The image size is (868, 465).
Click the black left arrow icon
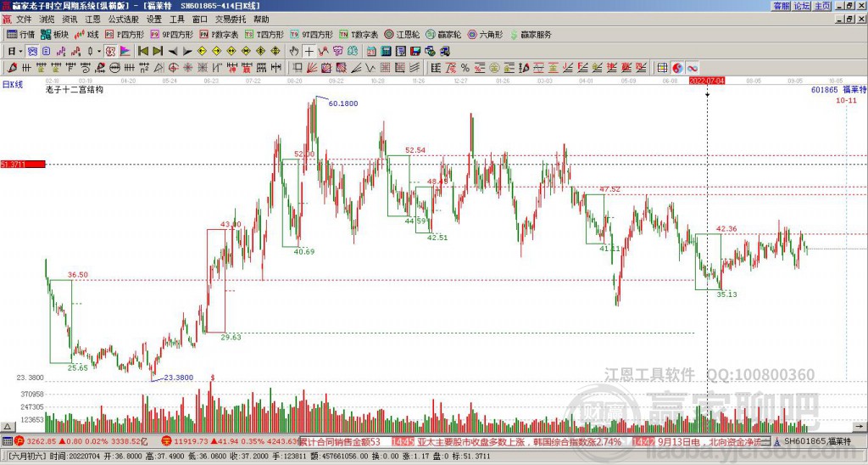click(173, 52)
